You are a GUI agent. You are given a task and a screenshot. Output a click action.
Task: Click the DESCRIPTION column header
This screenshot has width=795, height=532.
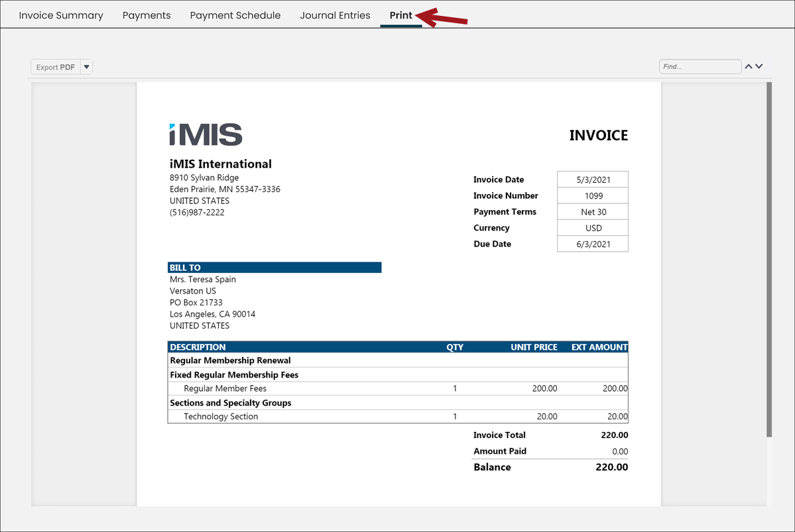click(x=198, y=347)
